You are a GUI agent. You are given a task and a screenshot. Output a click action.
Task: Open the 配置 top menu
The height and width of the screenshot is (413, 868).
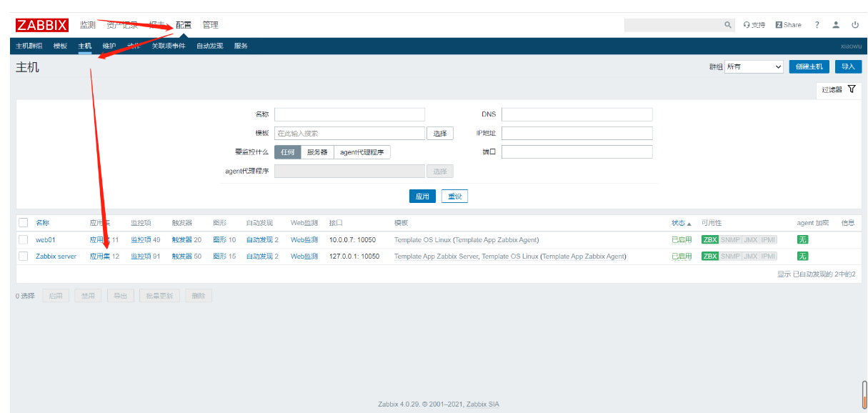pyautogui.click(x=184, y=25)
